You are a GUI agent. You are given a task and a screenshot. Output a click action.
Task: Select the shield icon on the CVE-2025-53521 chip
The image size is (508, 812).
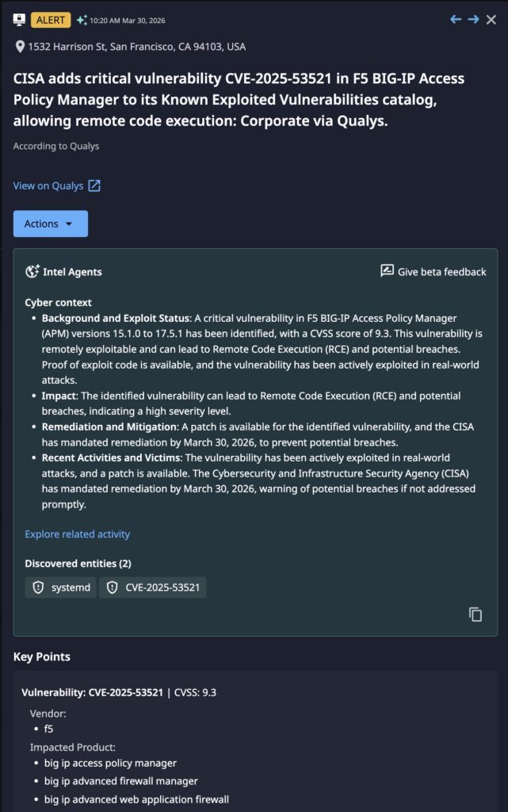[112, 588]
